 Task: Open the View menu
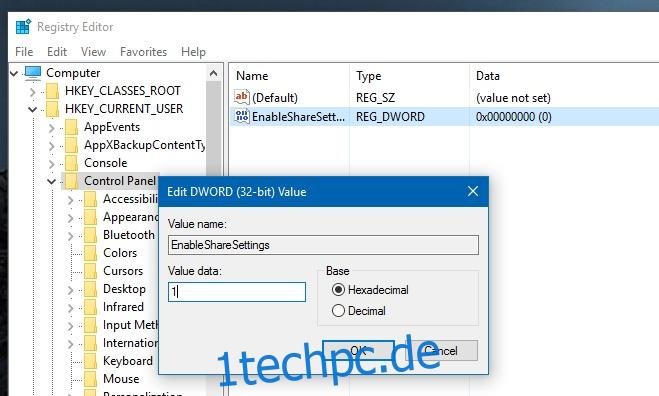coord(93,52)
